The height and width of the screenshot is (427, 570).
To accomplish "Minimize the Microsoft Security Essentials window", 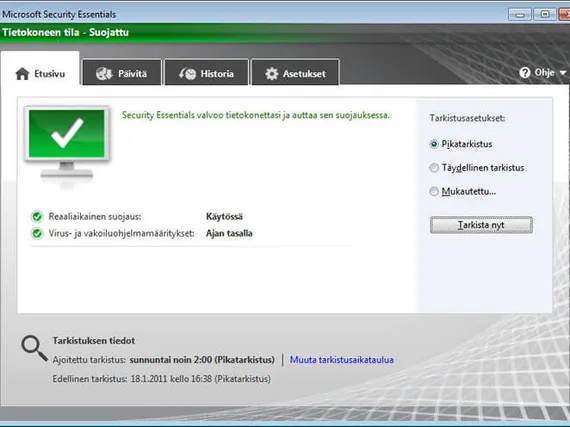I will pyautogui.click(x=520, y=14).
